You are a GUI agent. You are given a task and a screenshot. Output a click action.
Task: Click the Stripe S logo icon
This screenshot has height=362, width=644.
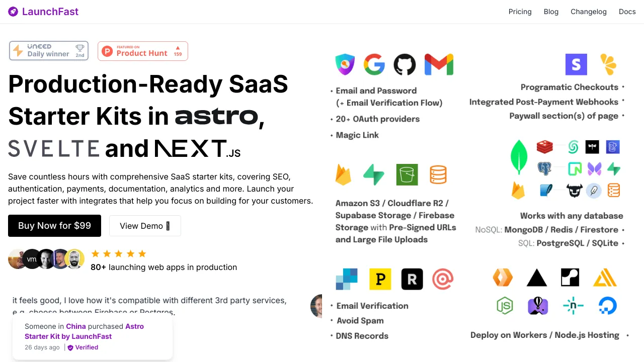pyautogui.click(x=576, y=65)
